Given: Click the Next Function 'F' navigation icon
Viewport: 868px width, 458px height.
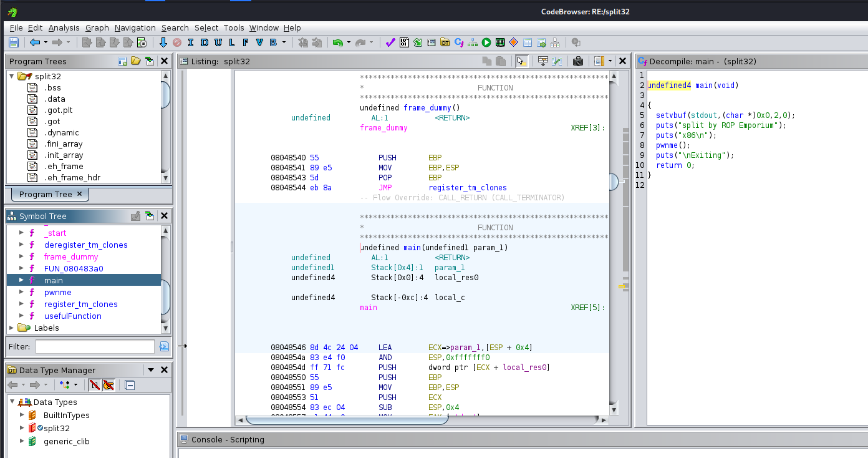Looking at the screenshot, I should (x=245, y=42).
